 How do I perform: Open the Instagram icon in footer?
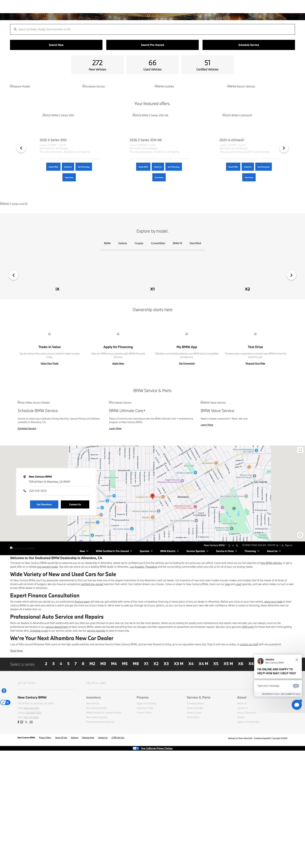pos(22,722)
